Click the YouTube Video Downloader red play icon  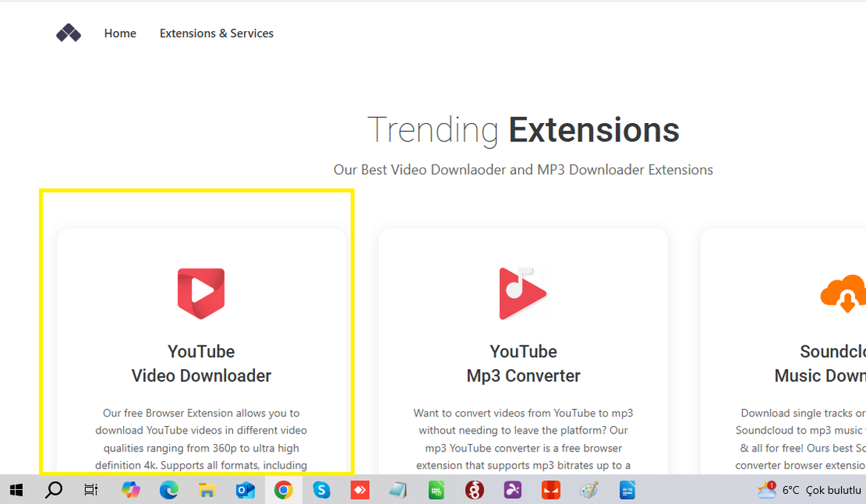[201, 293]
